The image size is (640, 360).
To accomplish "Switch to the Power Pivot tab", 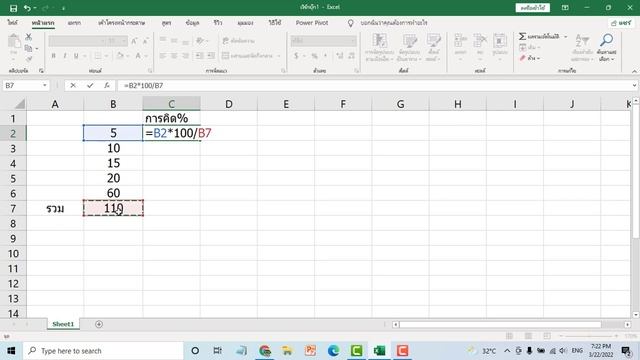I will [312, 23].
